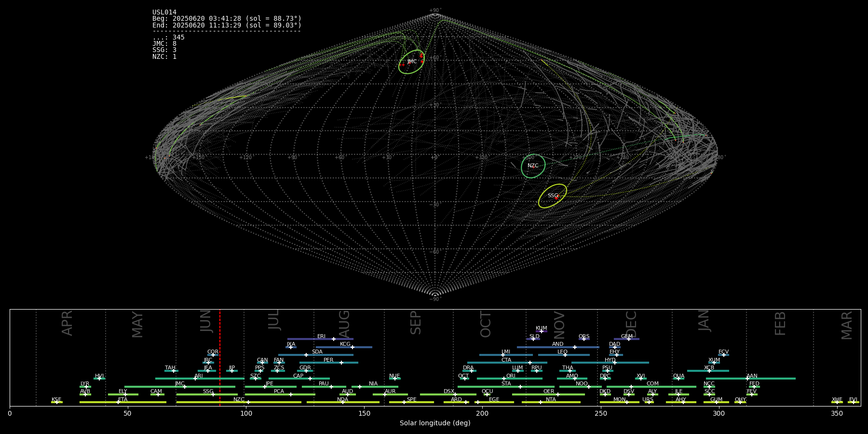Select the LEO shower label in timeline
The width and height of the screenshot is (868, 434).
[x=563, y=352]
